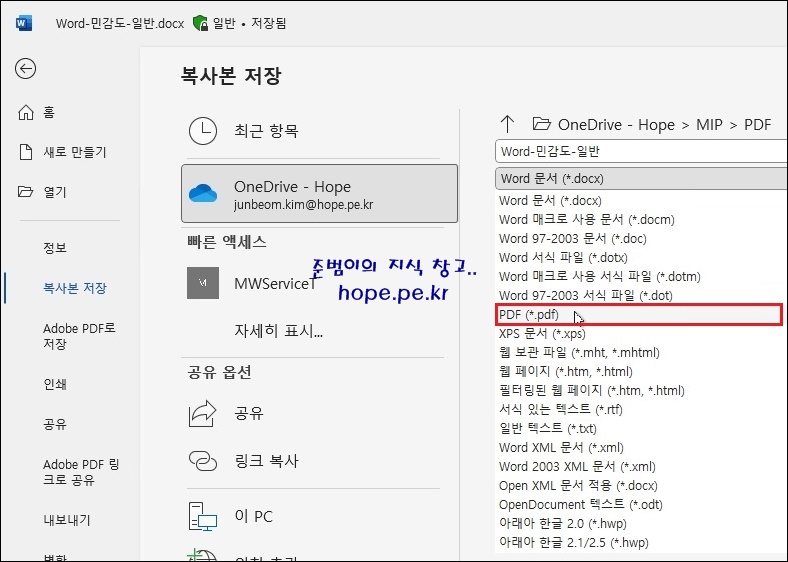Click the home house icon

pyautogui.click(x=26, y=112)
